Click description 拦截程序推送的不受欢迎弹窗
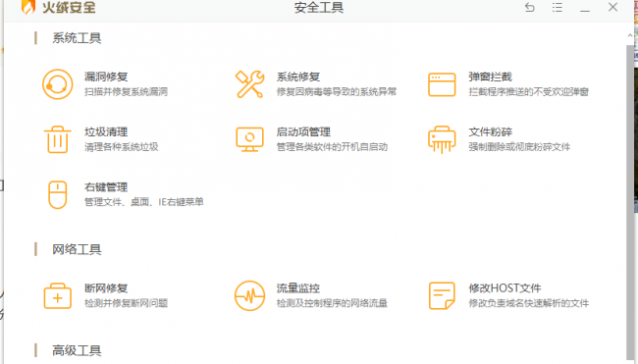 point(528,91)
